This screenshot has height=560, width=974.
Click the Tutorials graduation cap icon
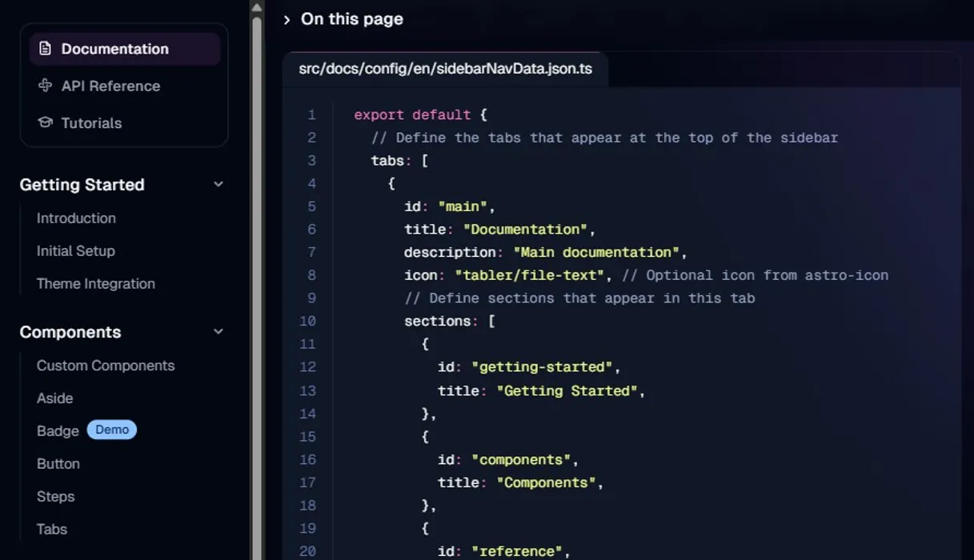point(45,122)
